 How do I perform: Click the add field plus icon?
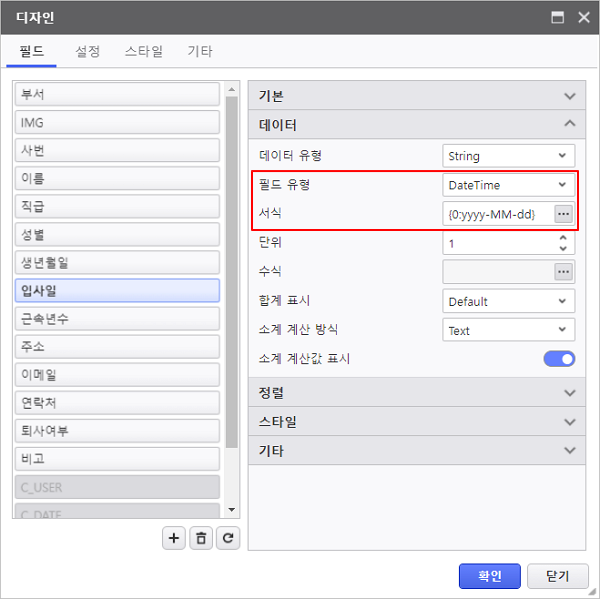pos(174,538)
